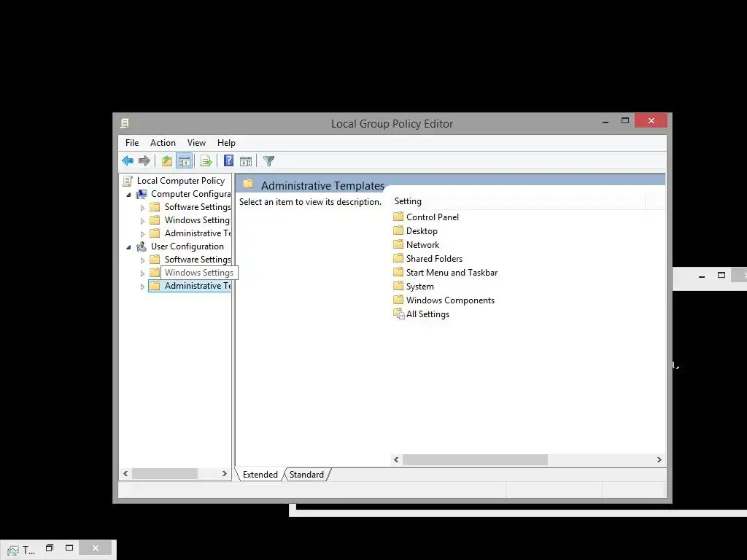Click the Local Computer Policy root icon

(x=127, y=181)
